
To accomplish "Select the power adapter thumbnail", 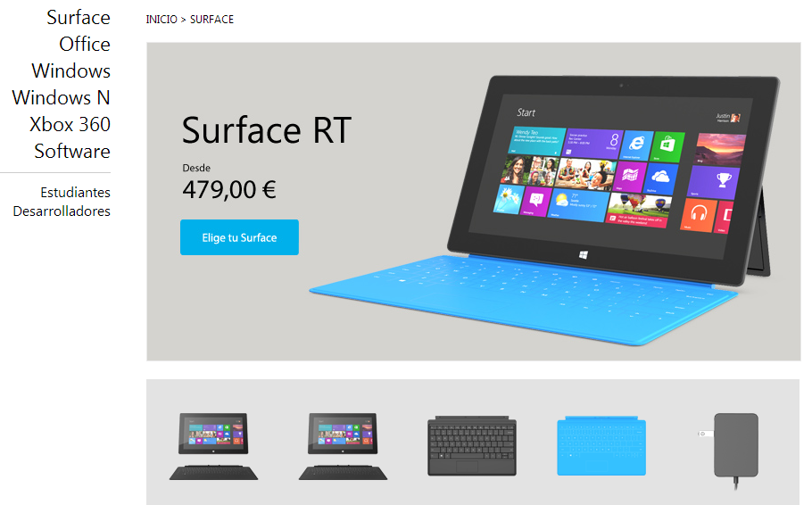I will 729,450.
